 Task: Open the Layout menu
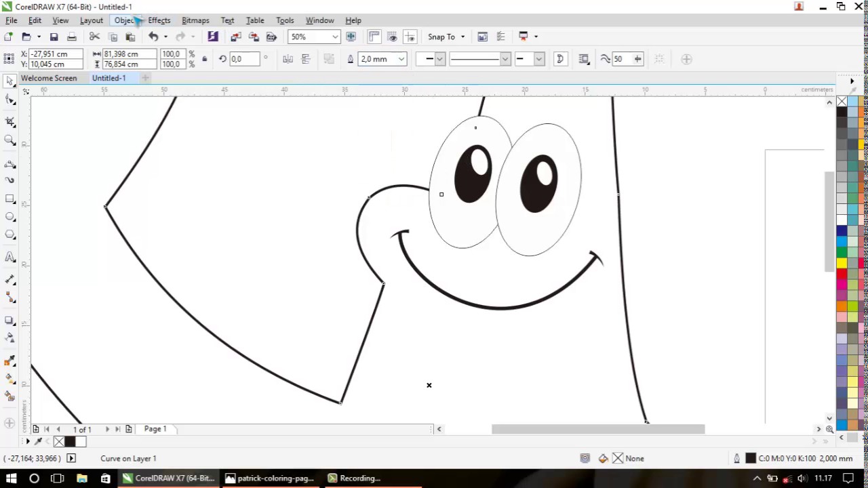tap(92, 20)
